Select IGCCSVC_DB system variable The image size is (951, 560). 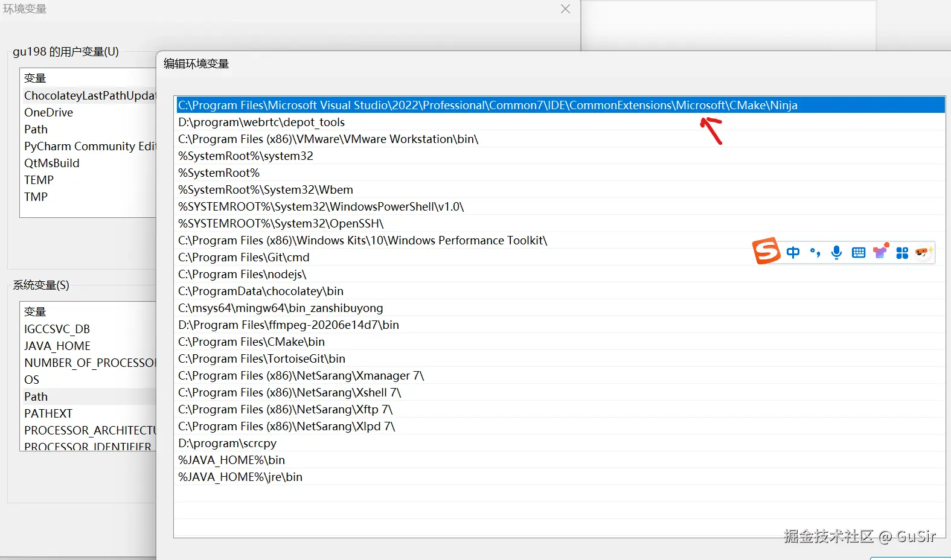tap(89, 329)
